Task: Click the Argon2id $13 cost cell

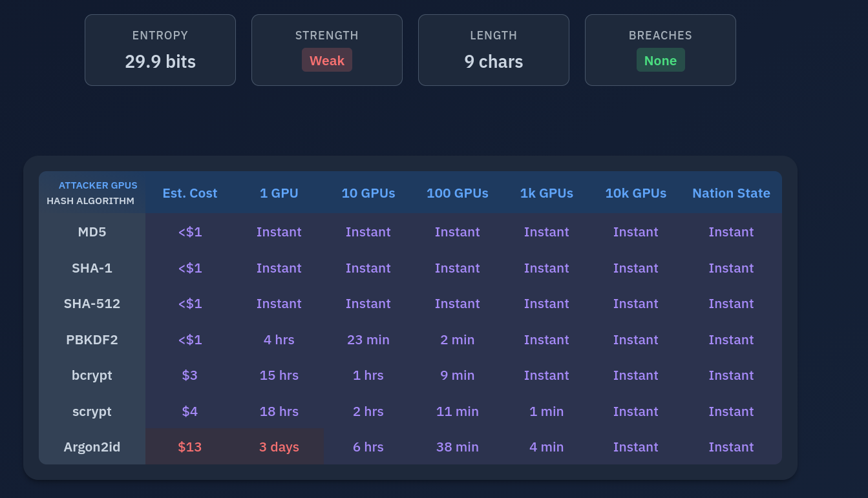Action: (190, 447)
